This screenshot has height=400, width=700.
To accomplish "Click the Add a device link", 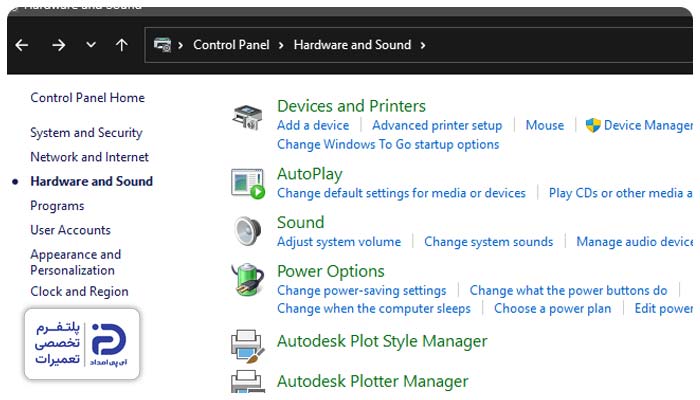I will pos(313,125).
